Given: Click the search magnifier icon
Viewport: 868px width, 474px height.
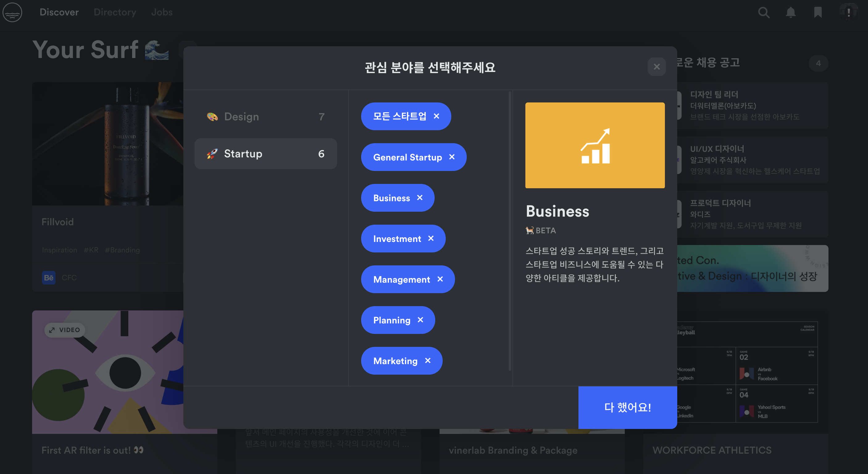Looking at the screenshot, I should 764,12.
